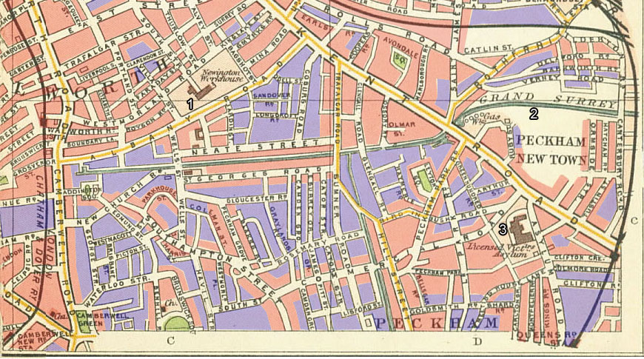Viewport: 644px width, 359px height.
Task: Click the Catlin St. label
Action: tap(484, 50)
